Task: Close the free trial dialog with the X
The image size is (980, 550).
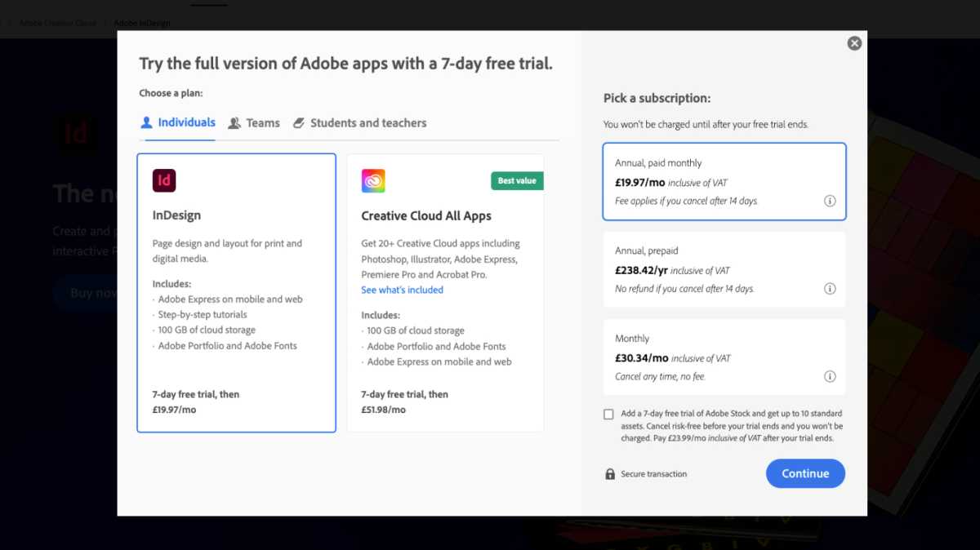Action: 854,43
